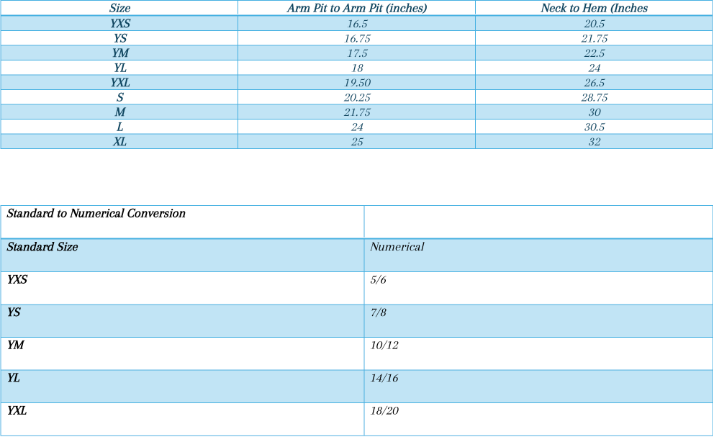Screen dimensions: 713x437
Task: Select the 16.5 measurement cell
Action: [356, 22]
